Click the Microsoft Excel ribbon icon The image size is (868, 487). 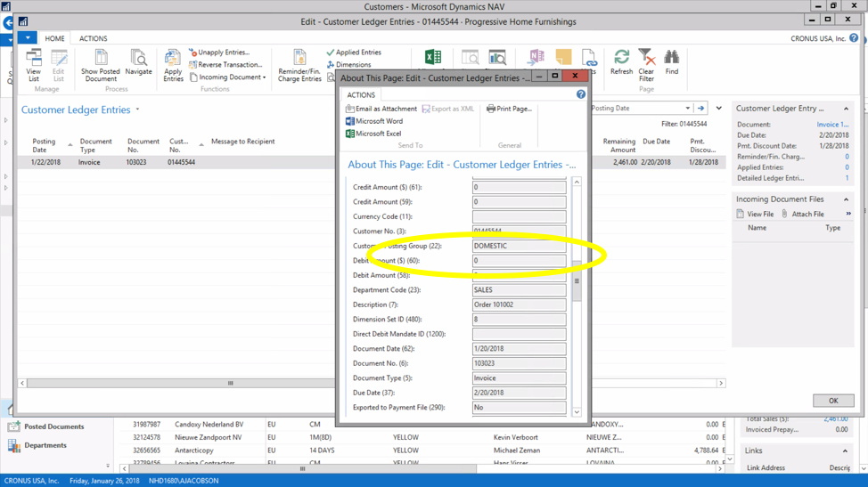pyautogui.click(x=433, y=57)
